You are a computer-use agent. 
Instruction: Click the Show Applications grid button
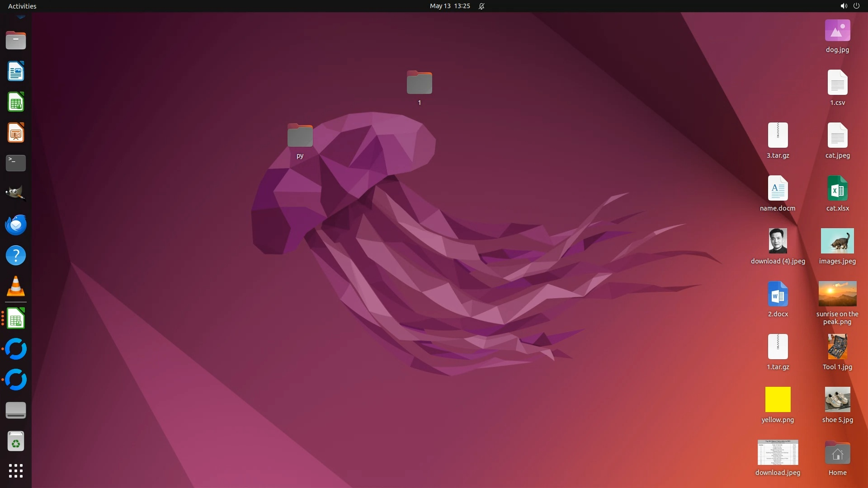[16, 471]
